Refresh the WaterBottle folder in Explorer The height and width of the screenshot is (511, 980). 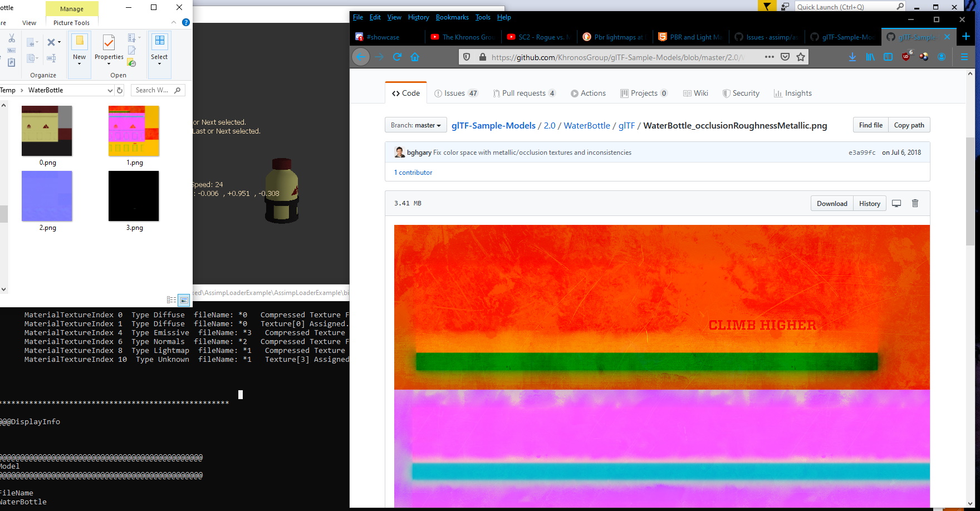pyautogui.click(x=119, y=90)
